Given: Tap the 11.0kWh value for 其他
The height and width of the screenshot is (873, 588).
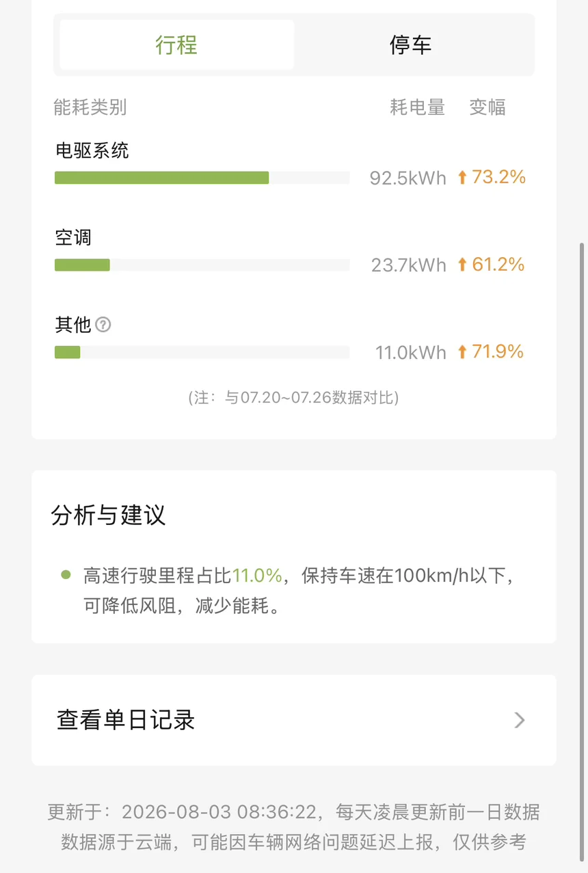Looking at the screenshot, I should coord(411,352).
